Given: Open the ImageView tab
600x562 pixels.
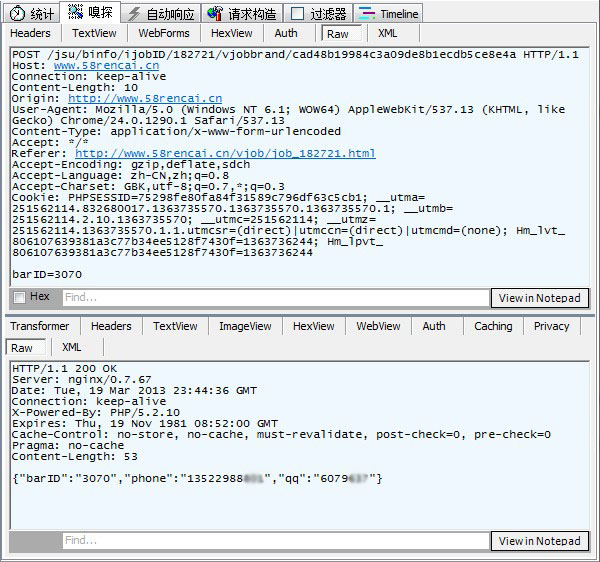Looking at the screenshot, I should [245, 326].
